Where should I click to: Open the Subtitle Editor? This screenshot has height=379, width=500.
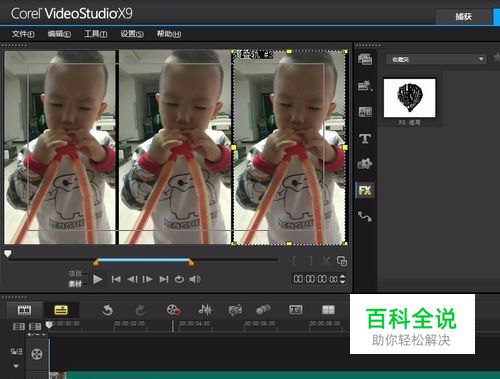[296, 310]
